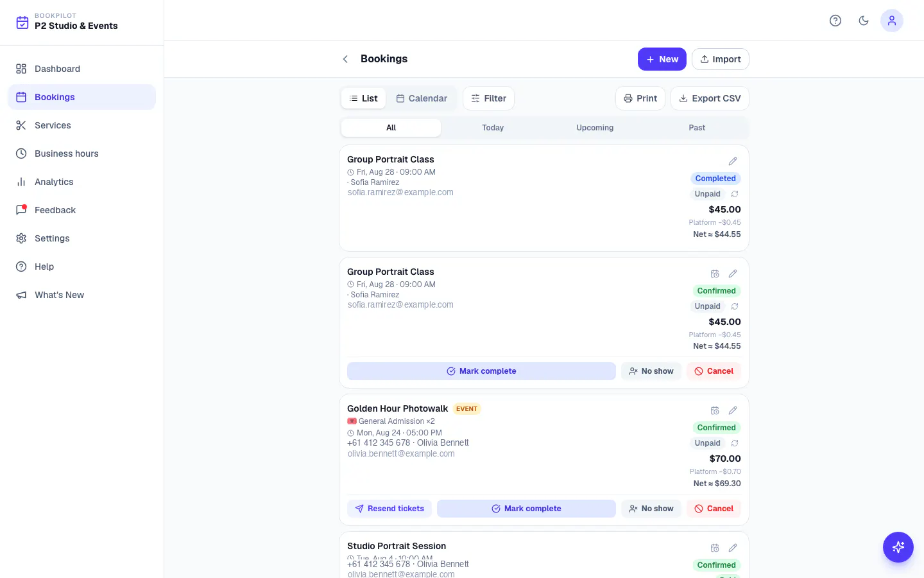Open Help in the sidebar

(x=81, y=267)
